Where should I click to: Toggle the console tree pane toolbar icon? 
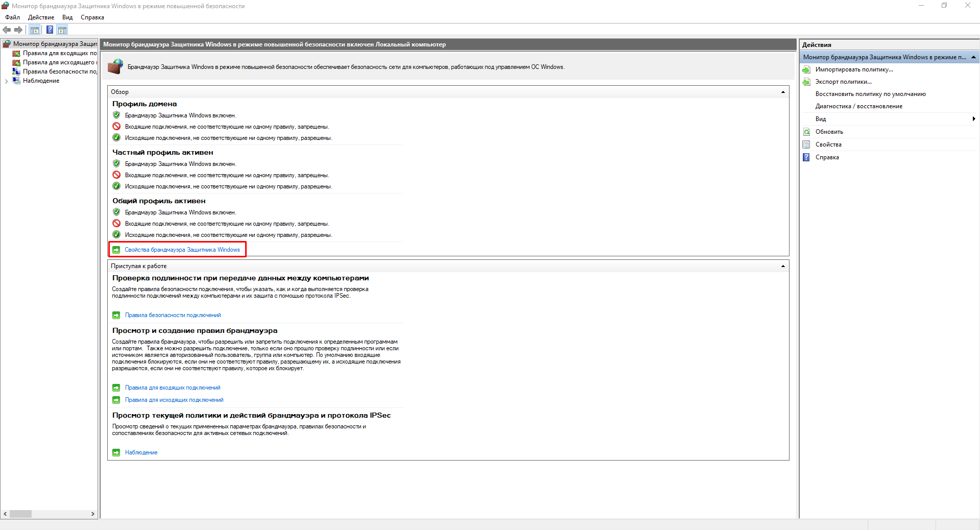pyautogui.click(x=35, y=30)
